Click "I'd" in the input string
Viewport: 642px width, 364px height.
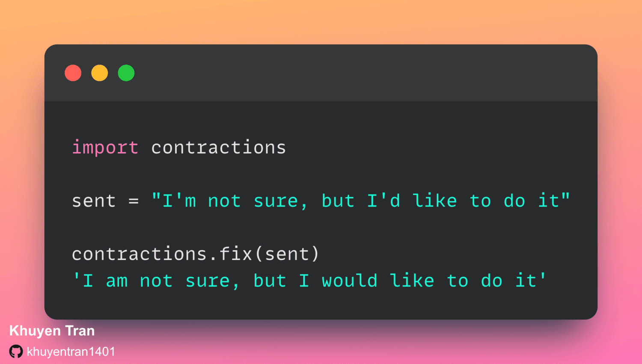383,201
